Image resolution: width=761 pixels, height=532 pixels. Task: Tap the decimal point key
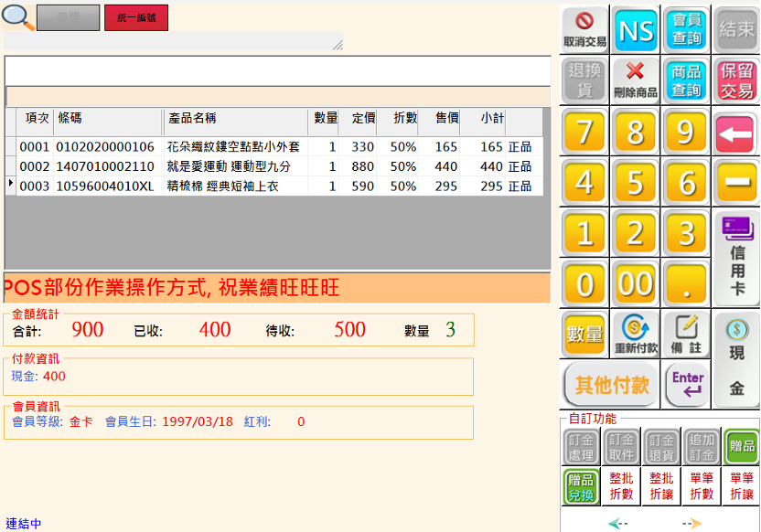coord(686,283)
